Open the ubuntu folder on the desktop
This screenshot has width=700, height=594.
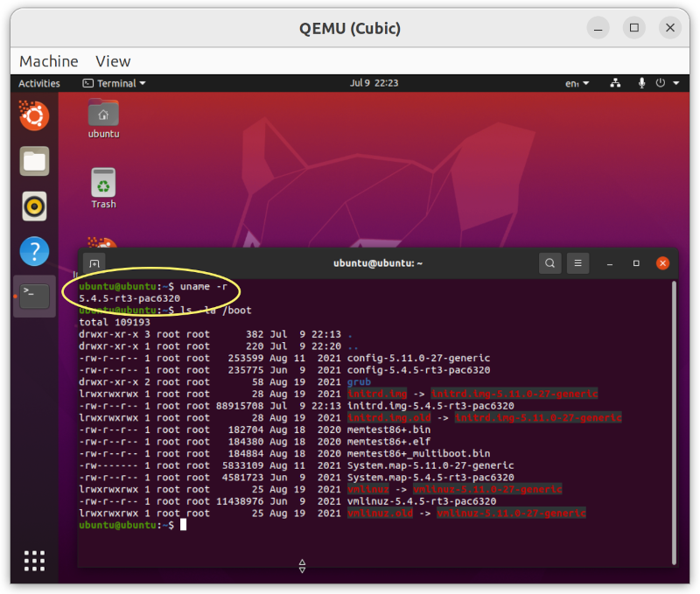point(102,114)
